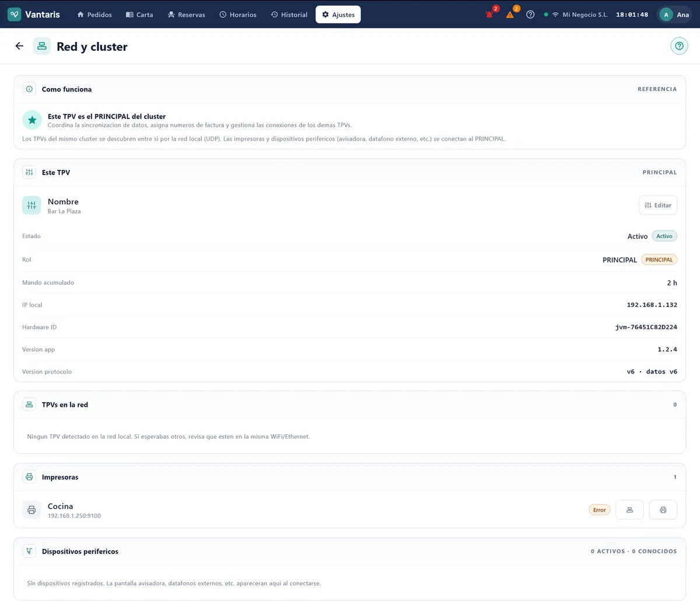700x604 pixels.
Task: Print a test page on Cocina printer
Action: [663, 510]
